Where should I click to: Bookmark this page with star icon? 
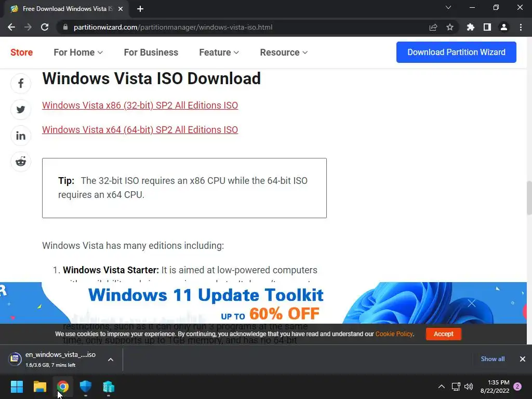(450, 27)
